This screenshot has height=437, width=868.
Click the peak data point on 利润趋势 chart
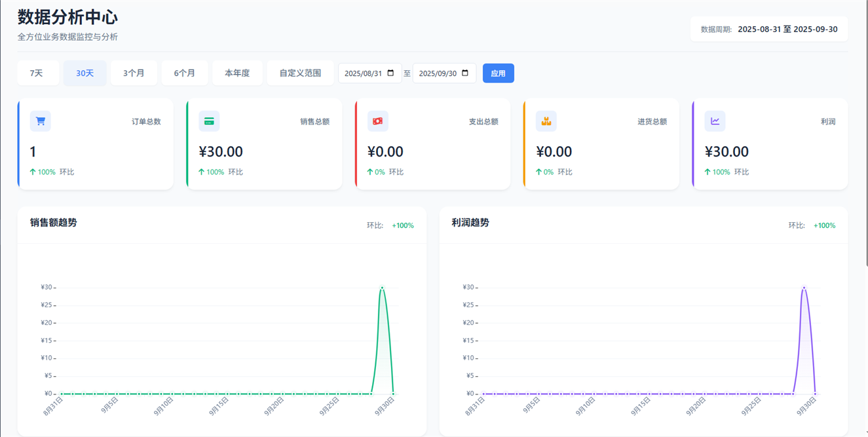click(x=804, y=288)
